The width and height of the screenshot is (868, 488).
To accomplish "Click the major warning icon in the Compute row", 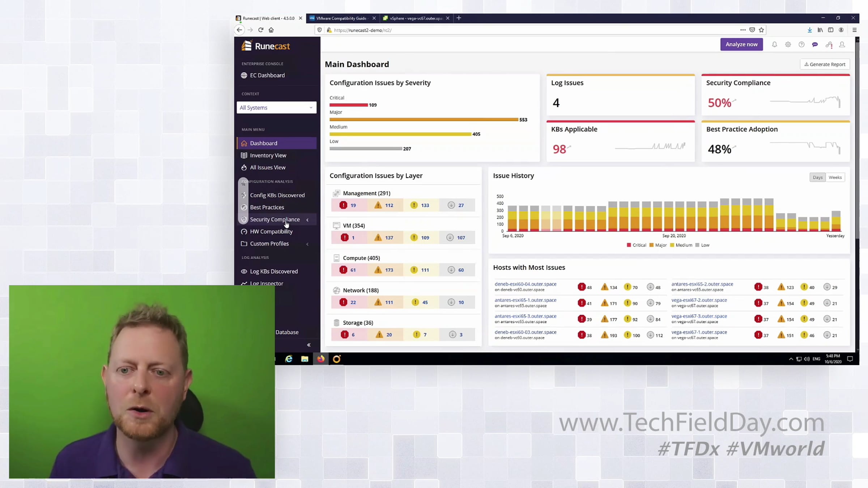I will tap(378, 270).
